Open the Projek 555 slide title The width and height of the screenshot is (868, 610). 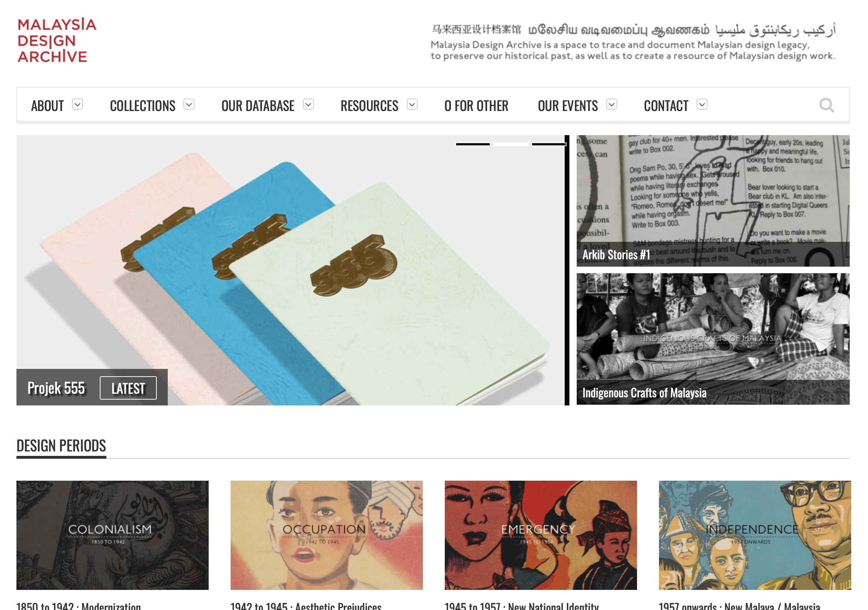coord(56,388)
